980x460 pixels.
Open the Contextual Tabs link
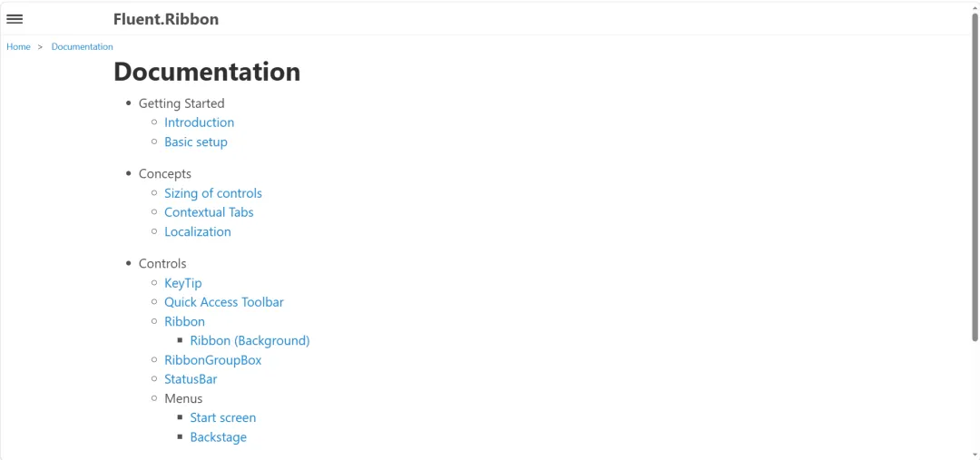(x=209, y=212)
